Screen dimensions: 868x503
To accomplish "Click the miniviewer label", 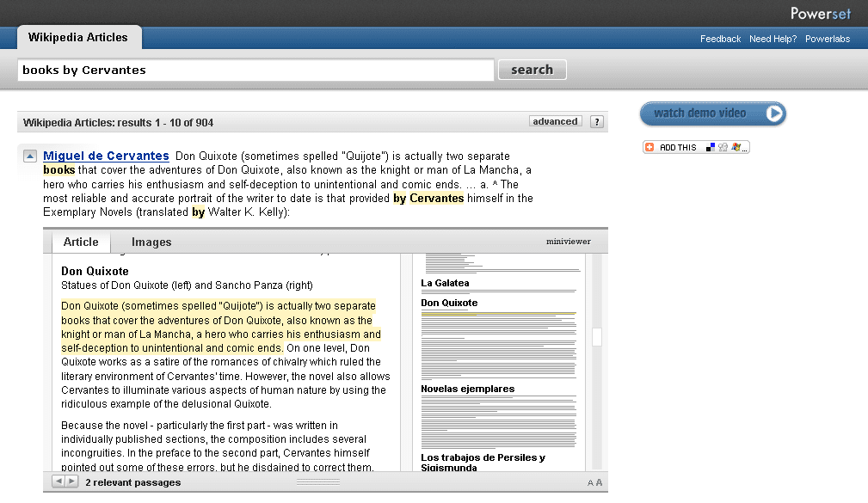I will (569, 242).
